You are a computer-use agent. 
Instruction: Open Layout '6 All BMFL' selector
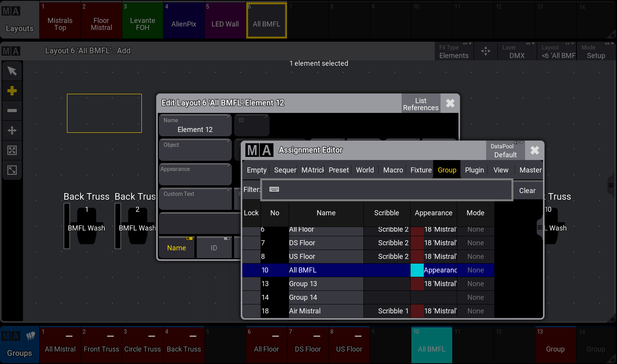(557, 51)
